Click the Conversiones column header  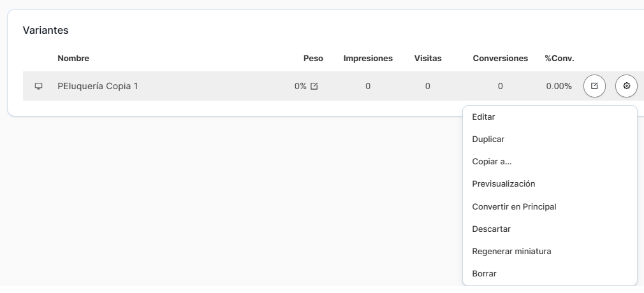[x=500, y=59]
